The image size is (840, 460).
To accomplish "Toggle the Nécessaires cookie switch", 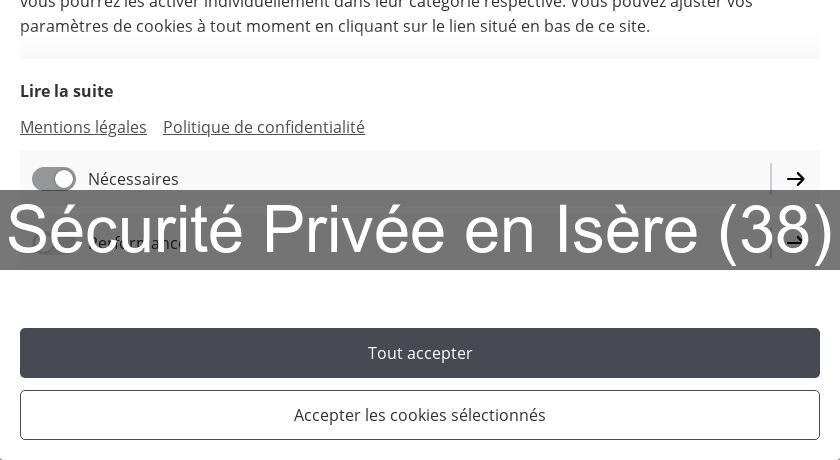I will [54, 179].
